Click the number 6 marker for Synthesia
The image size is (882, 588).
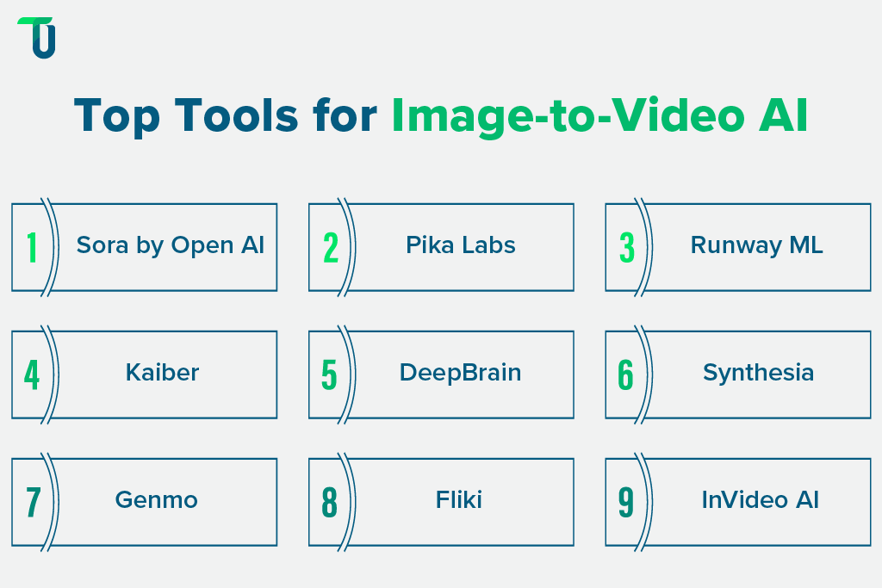click(x=626, y=374)
